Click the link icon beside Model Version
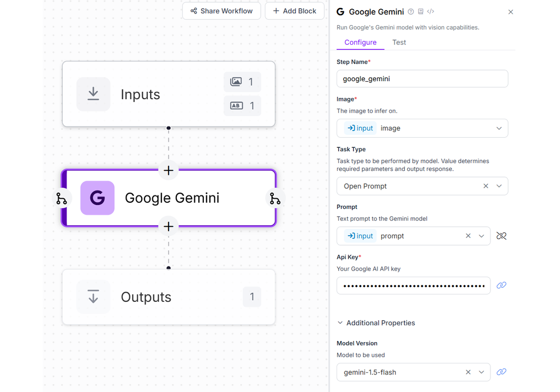The image size is (560, 392). pyautogui.click(x=501, y=372)
